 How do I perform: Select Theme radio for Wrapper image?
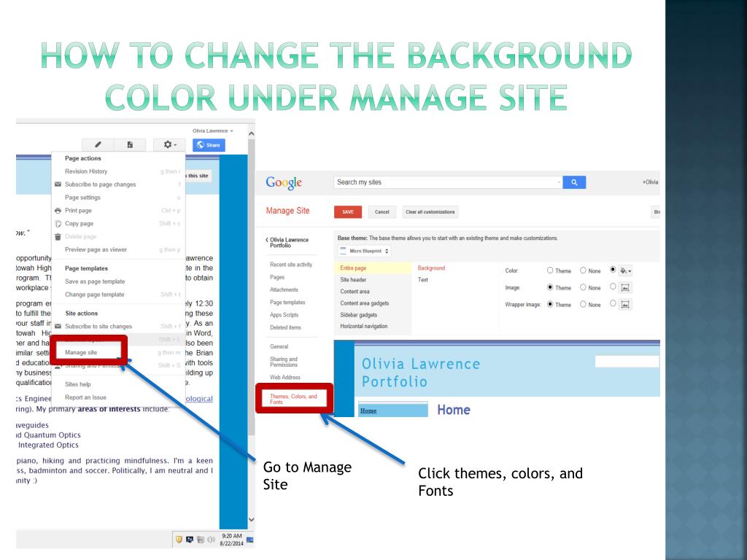tap(550, 304)
